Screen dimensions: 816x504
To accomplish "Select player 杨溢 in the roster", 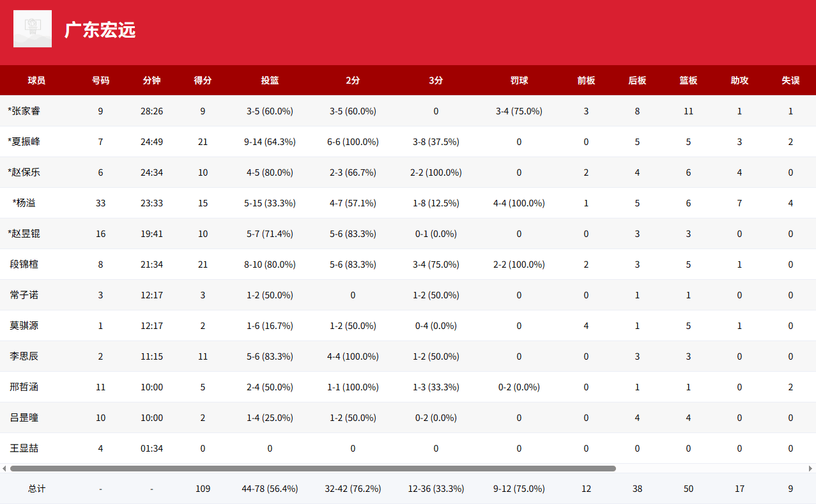I will point(26,203).
